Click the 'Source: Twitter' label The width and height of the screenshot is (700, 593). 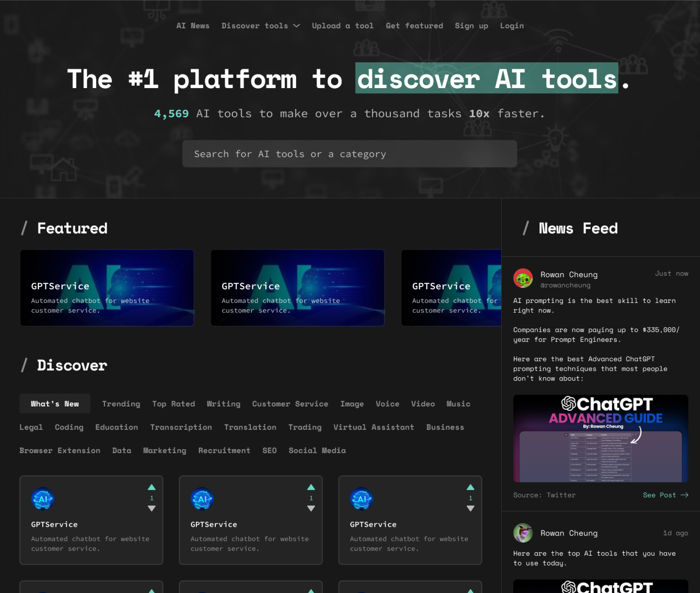544,495
